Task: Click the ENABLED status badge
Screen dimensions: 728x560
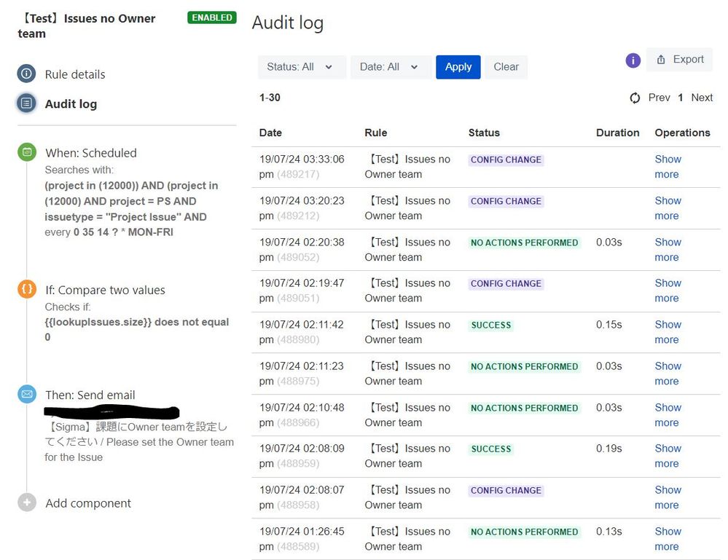Action: click(x=212, y=17)
